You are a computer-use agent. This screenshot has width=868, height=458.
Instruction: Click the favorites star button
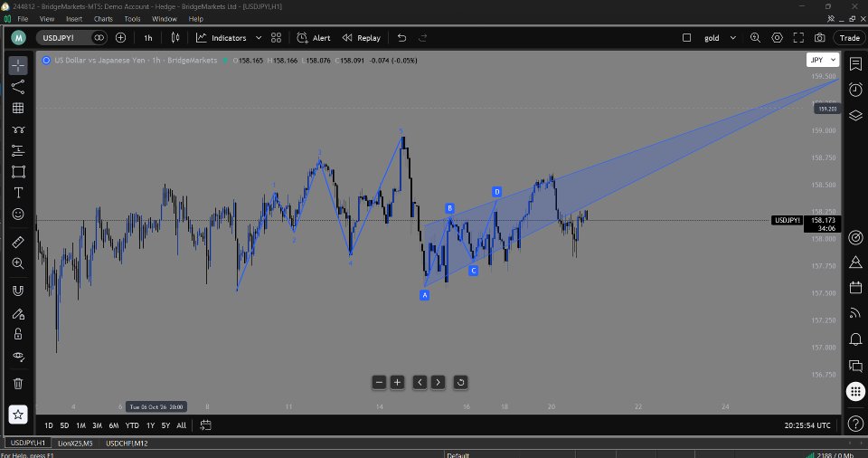point(18,415)
